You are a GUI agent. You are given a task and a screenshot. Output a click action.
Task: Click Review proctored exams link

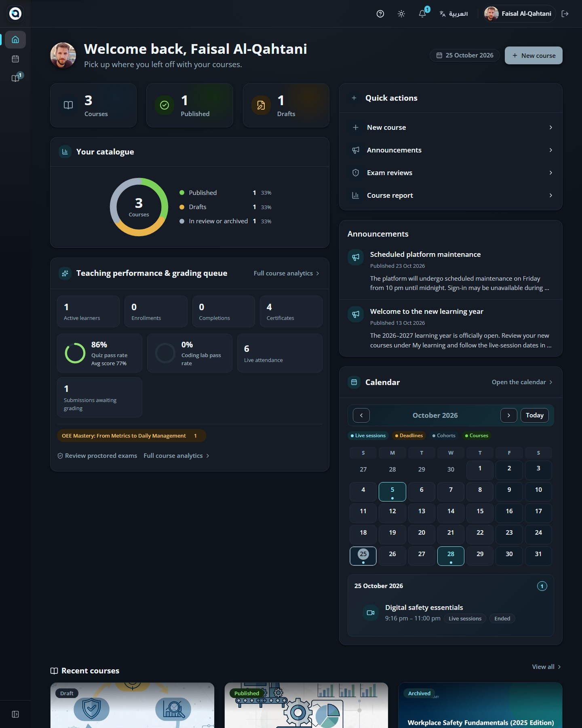97,456
